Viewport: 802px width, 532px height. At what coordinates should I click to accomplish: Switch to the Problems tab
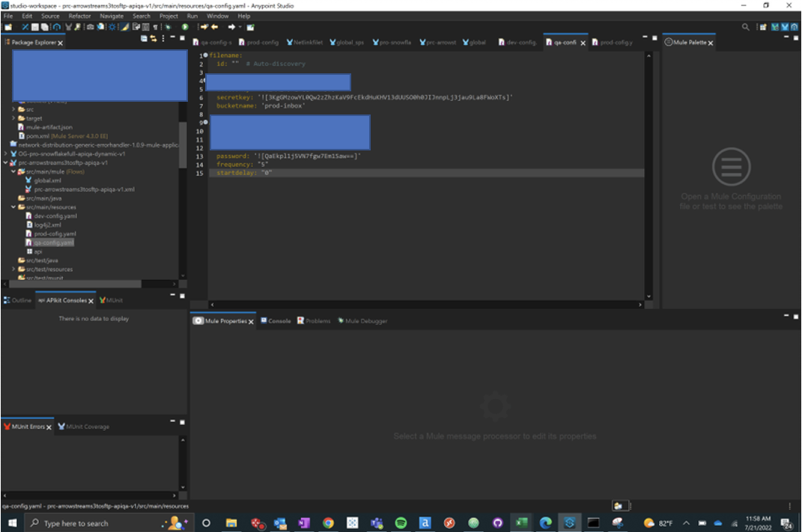coord(314,321)
